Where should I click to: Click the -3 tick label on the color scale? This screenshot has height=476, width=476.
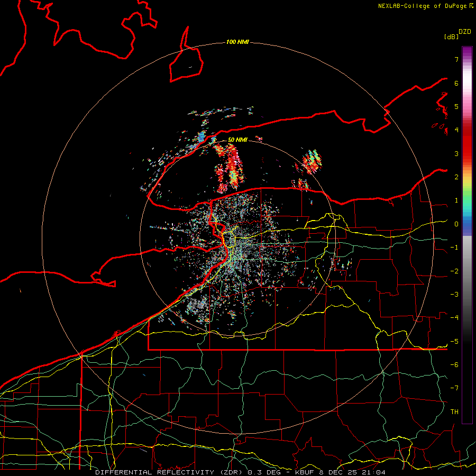pos(454,295)
